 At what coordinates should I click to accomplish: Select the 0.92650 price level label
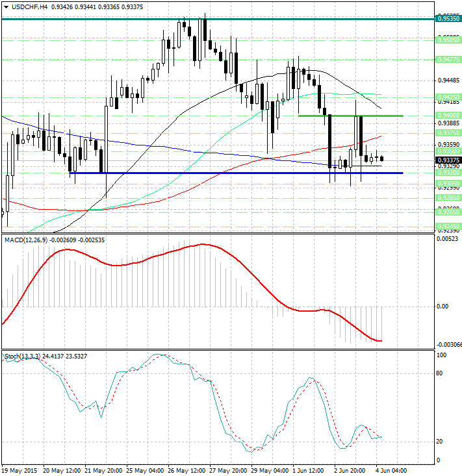(x=448, y=212)
